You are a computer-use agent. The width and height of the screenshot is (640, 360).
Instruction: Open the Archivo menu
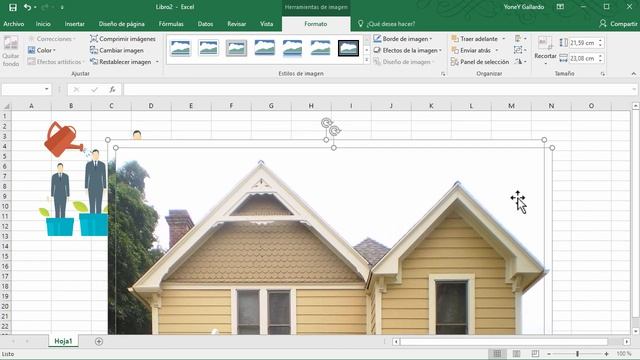pos(14,24)
